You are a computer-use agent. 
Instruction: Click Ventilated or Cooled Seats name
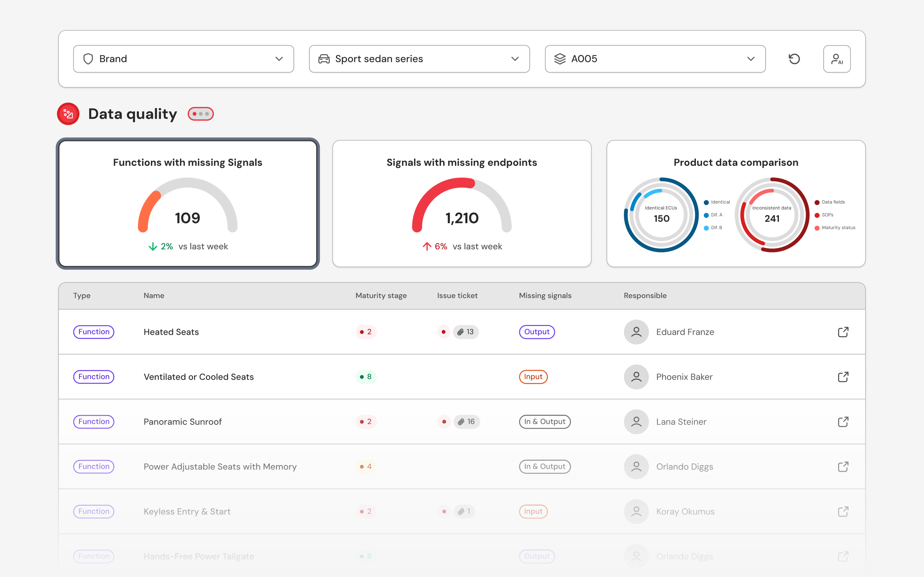199,377
